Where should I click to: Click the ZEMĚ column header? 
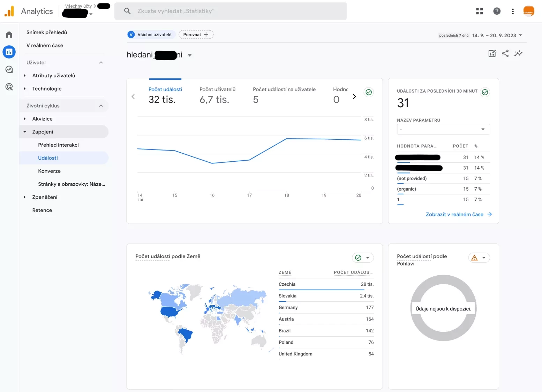pyautogui.click(x=285, y=272)
